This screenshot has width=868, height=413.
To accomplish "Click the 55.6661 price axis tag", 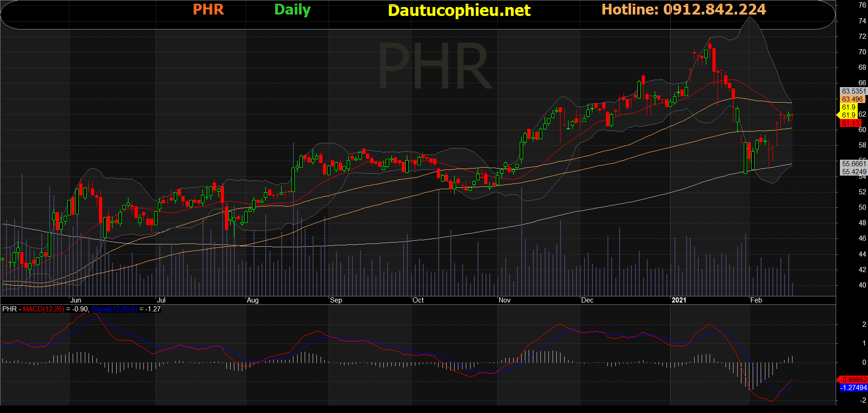I will point(853,164).
